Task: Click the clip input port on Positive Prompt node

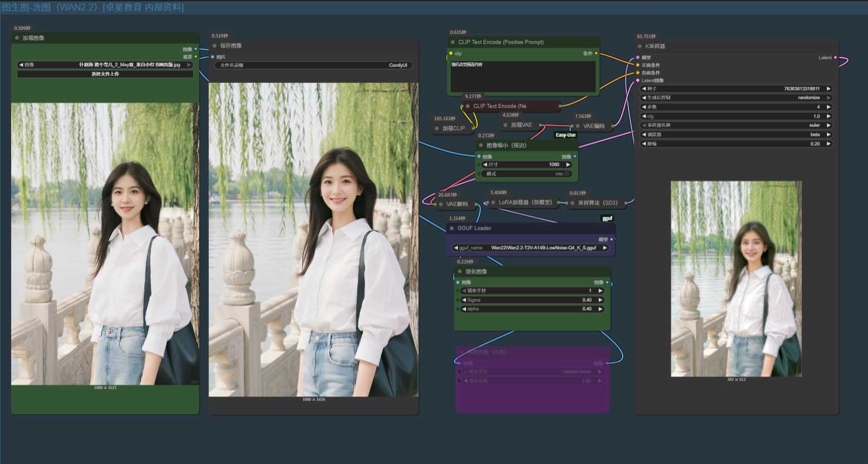Action: click(451, 53)
